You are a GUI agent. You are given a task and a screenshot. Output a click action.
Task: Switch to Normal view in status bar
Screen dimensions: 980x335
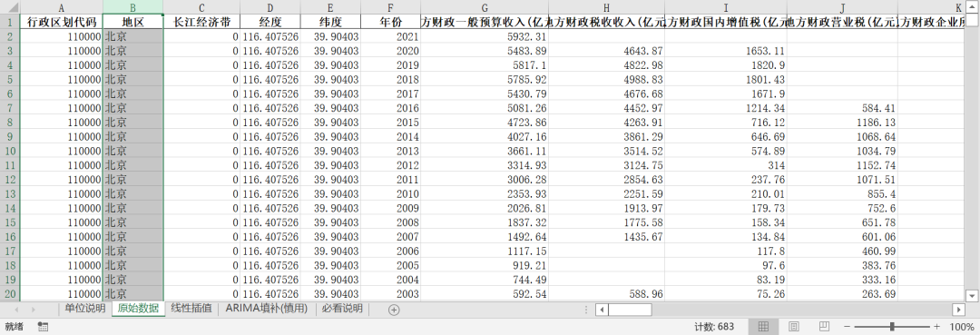(x=763, y=326)
